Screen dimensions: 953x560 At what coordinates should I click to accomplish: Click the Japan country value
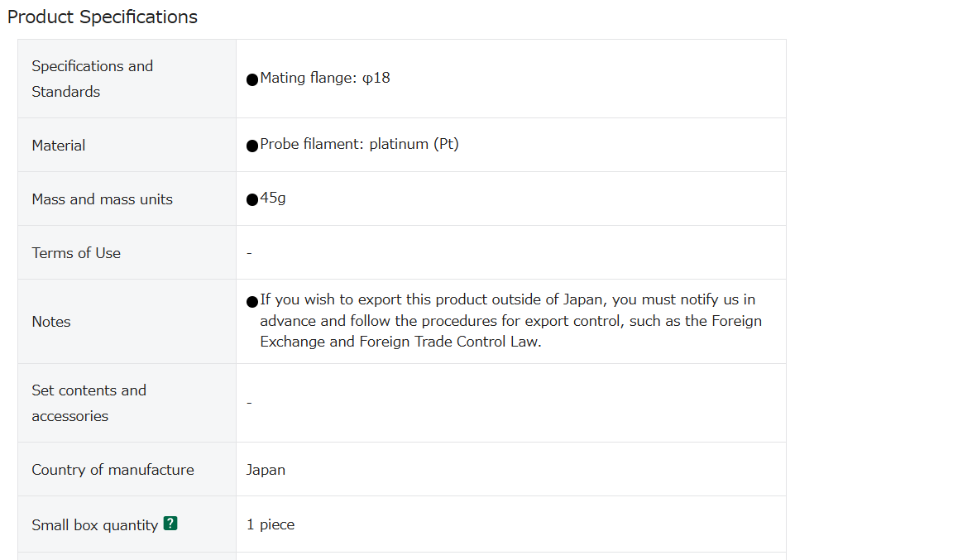[266, 470]
